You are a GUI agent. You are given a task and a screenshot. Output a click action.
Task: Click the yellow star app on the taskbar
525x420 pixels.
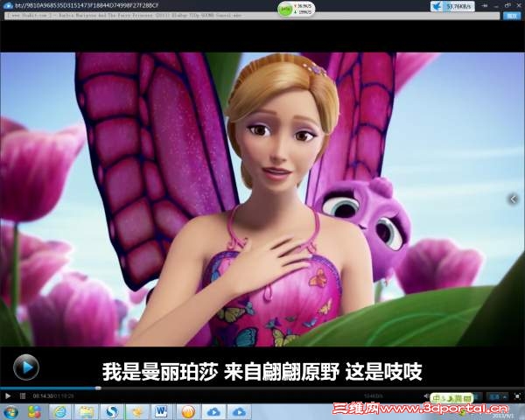(137, 411)
